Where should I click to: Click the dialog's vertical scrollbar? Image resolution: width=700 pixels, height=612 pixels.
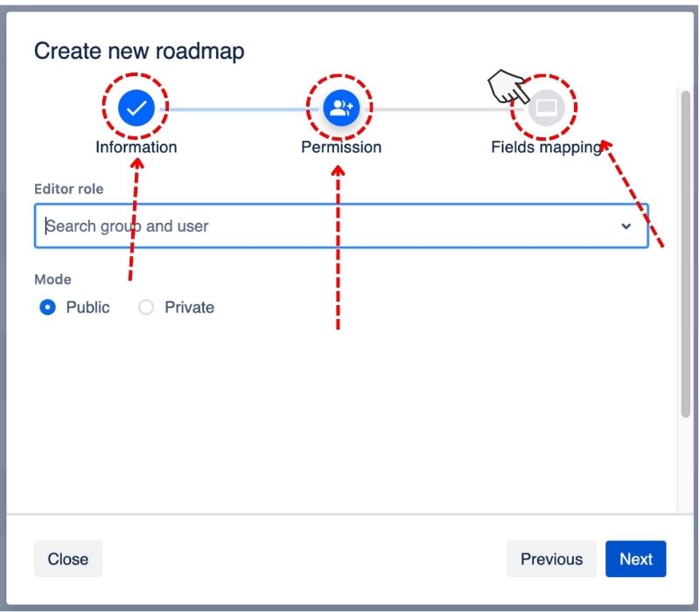tap(684, 262)
